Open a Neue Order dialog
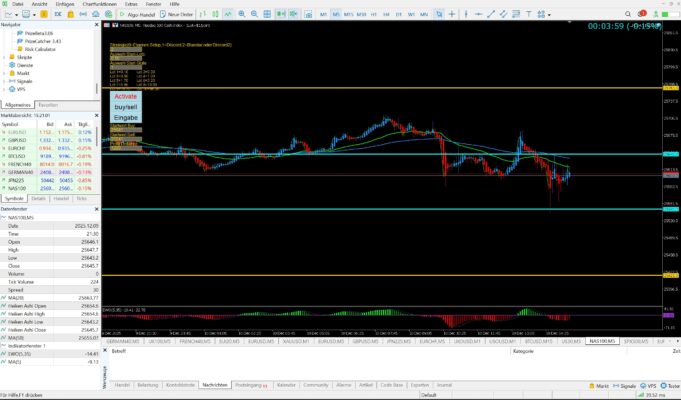The height and width of the screenshot is (400, 681). pyautogui.click(x=176, y=14)
